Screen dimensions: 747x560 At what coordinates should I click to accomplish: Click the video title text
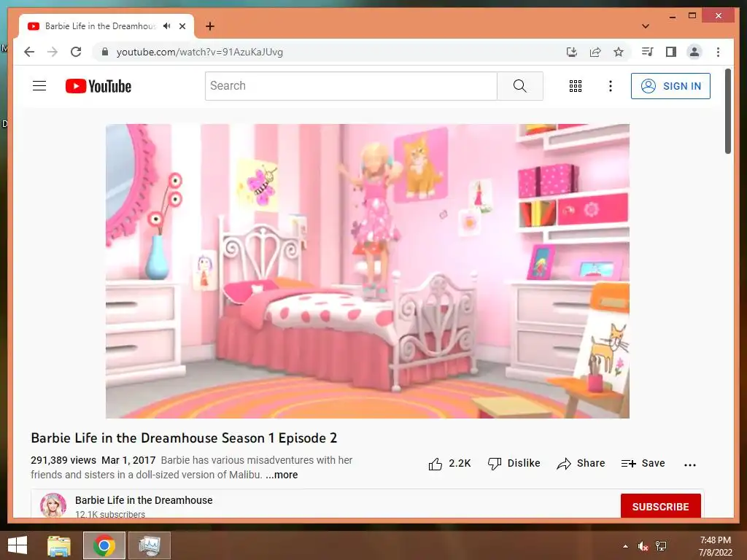click(184, 438)
